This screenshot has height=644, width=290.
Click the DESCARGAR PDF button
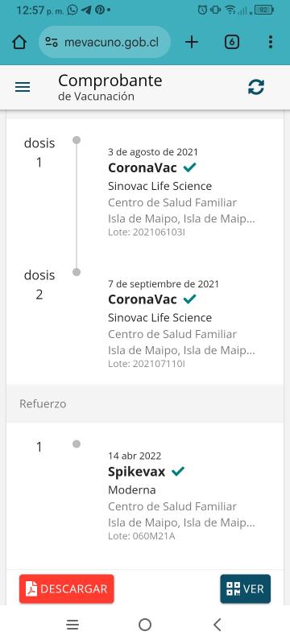coord(67,588)
